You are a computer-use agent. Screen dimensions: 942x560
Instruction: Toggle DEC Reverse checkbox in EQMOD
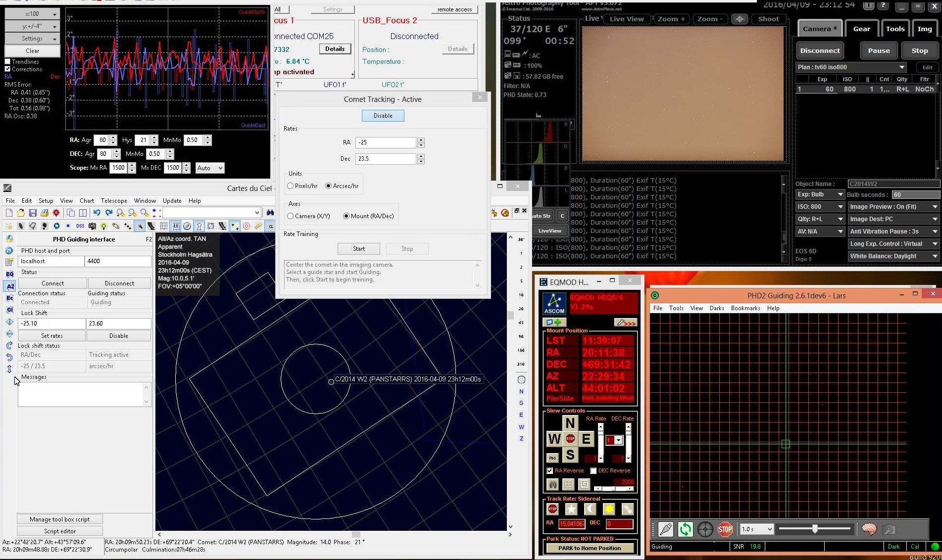(x=593, y=470)
